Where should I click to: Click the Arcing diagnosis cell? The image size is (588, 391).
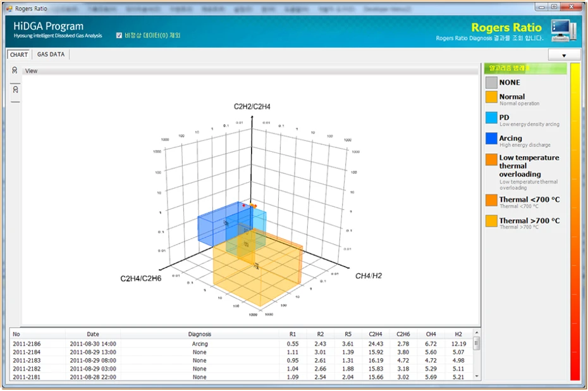(x=200, y=344)
